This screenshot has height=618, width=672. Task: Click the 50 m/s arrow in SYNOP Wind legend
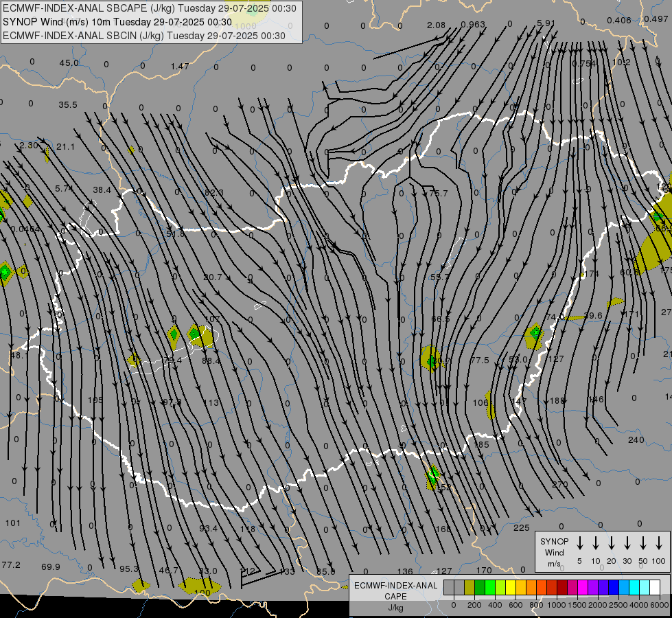point(643,543)
